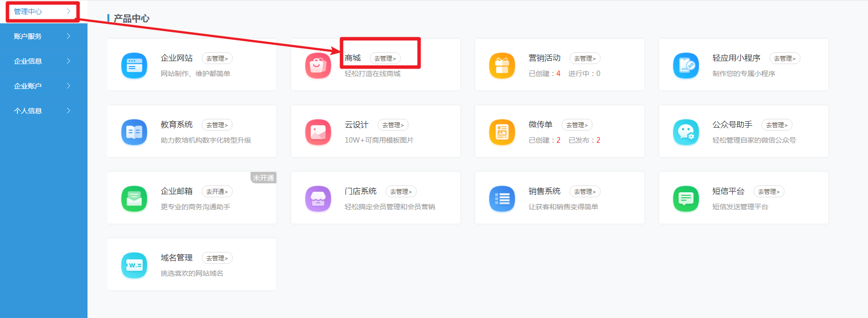Click 去管理 button for 微传单

click(577, 125)
